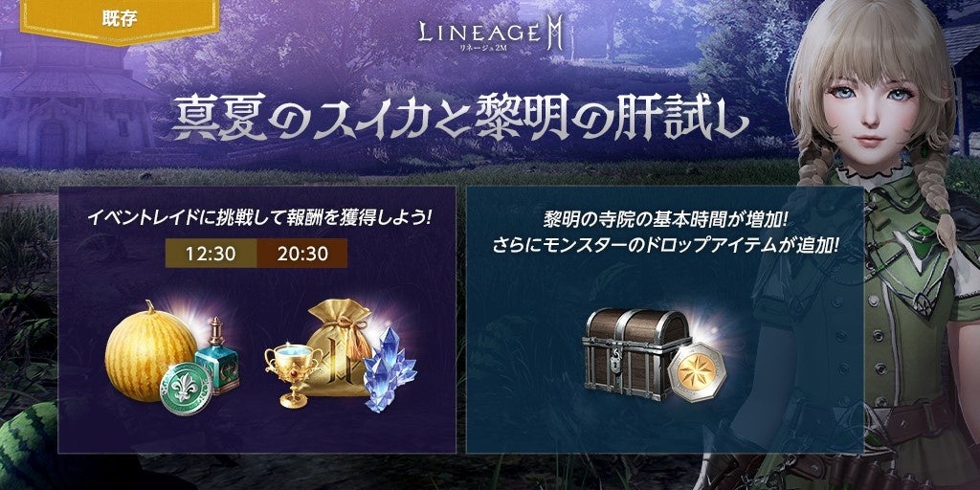Click the wooden treasure chest icon
This screenshot has width=980, height=490.
pos(635,352)
